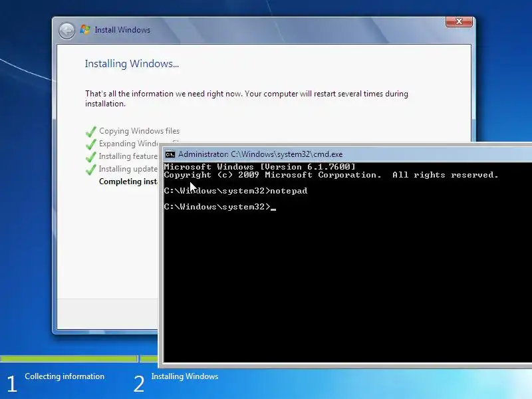The width and height of the screenshot is (532, 399).
Task: Click the 'Installing Windows' stage 2 label
Action: point(185,376)
